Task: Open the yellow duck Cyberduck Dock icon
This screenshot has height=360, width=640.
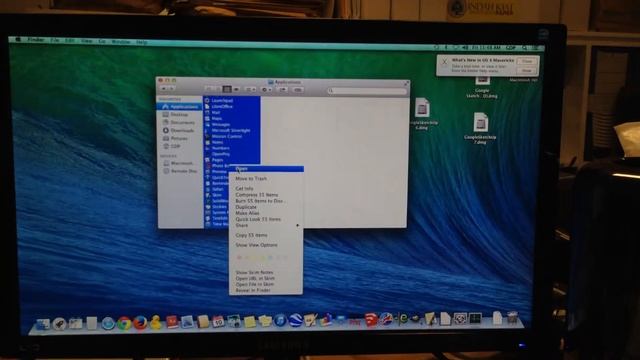Action: (156, 322)
